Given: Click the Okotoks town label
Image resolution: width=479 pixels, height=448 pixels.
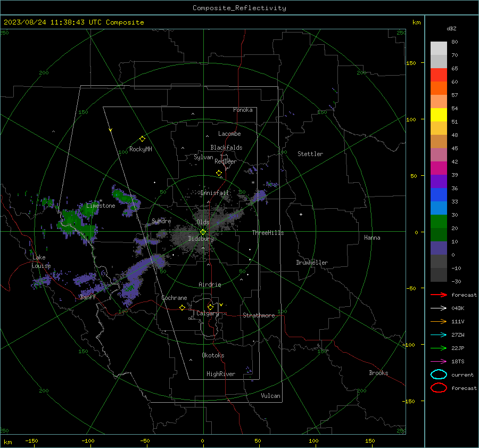Looking at the screenshot, I should pos(212,355).
